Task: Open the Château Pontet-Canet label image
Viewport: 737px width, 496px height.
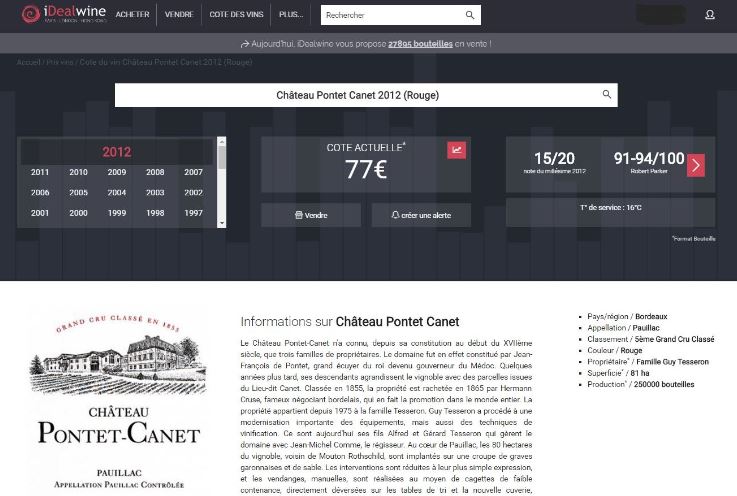Action: point(118,402)
